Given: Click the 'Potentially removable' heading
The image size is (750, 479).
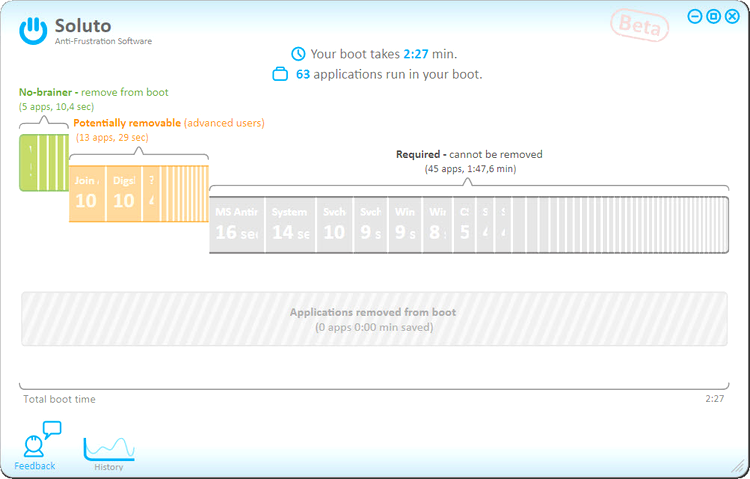Looking at the screenshot, I should pos(169,123).
